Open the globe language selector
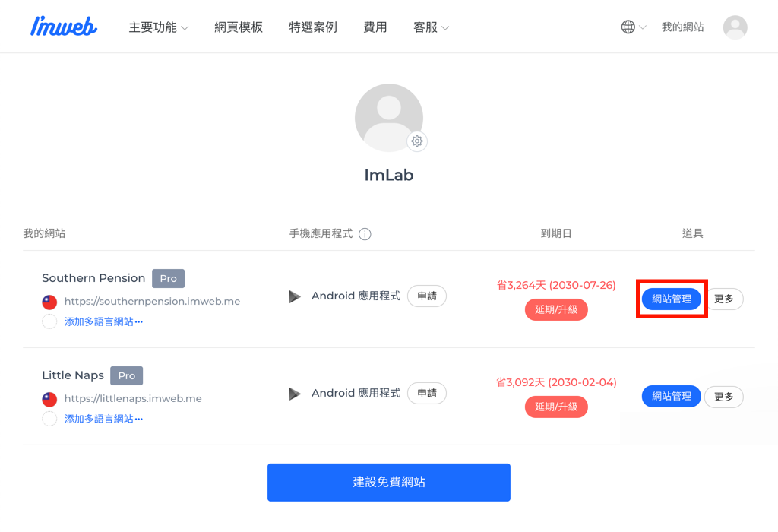Viewport: 778px width, 532px height. pos(633,27)
